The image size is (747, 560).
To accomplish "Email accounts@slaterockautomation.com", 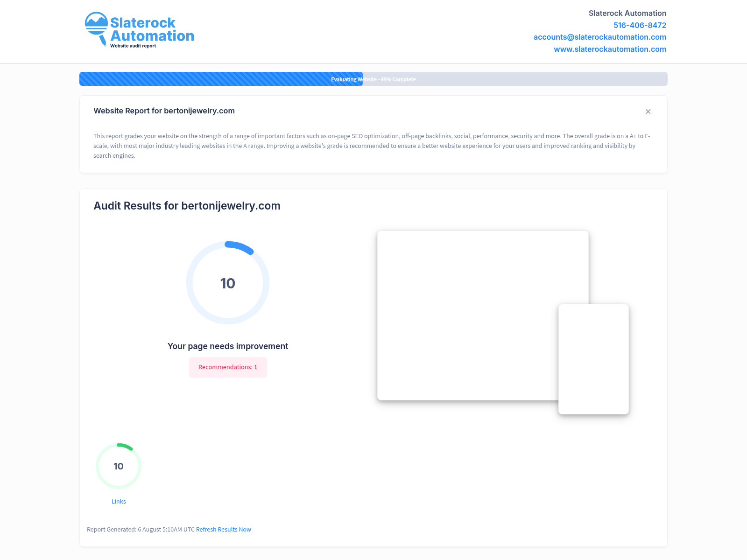I will click(599, 37).
